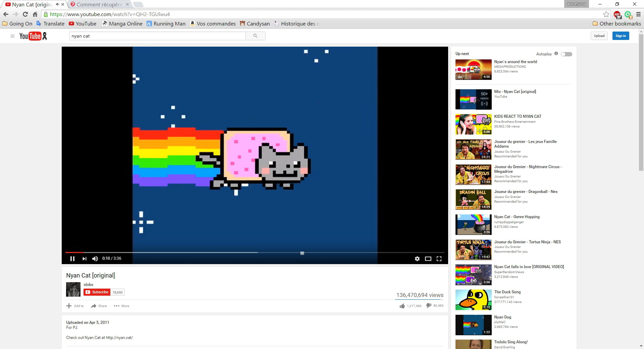This screenshot has height=349, width=644.
Task: Open Historique des bookmark
Action: [x=297, y=23]
